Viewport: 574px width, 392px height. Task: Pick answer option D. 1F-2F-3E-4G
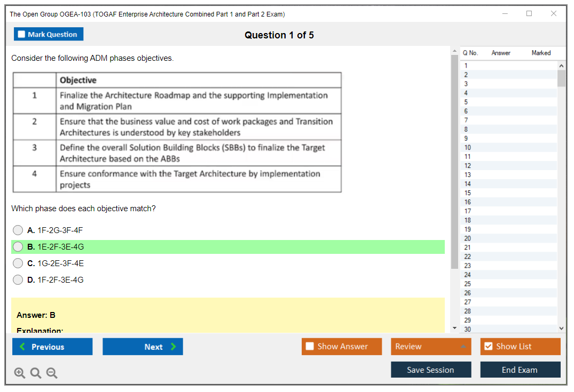[18, 280]
